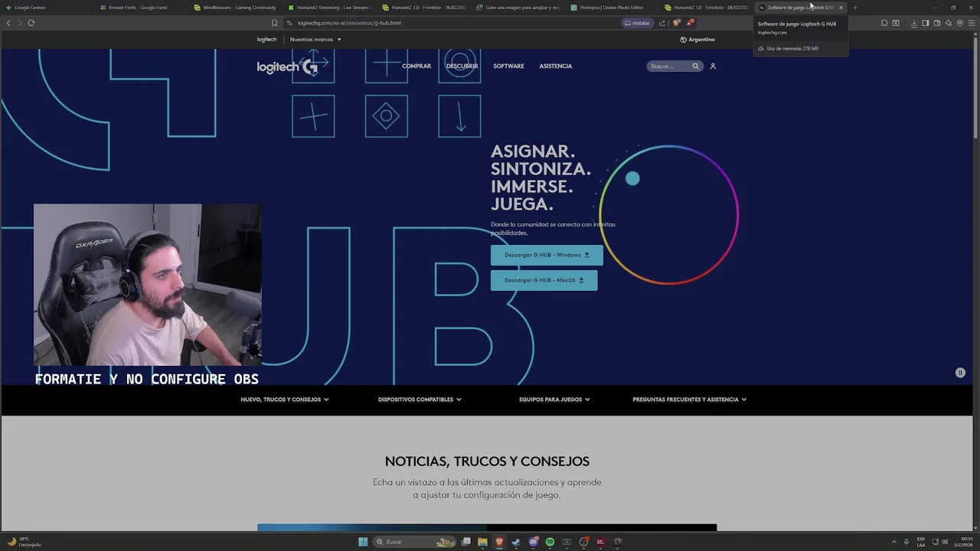Click Descargar G HUB - MacOS button
Image resolution: width=980 pixels, height=551 pixels.
544,280
